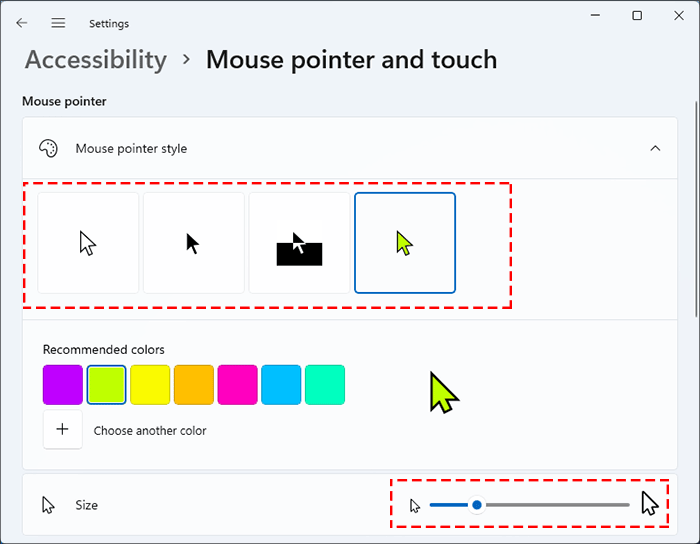700x544 pixels.
Task: Click the Size label text
Action: coord(87,505)
